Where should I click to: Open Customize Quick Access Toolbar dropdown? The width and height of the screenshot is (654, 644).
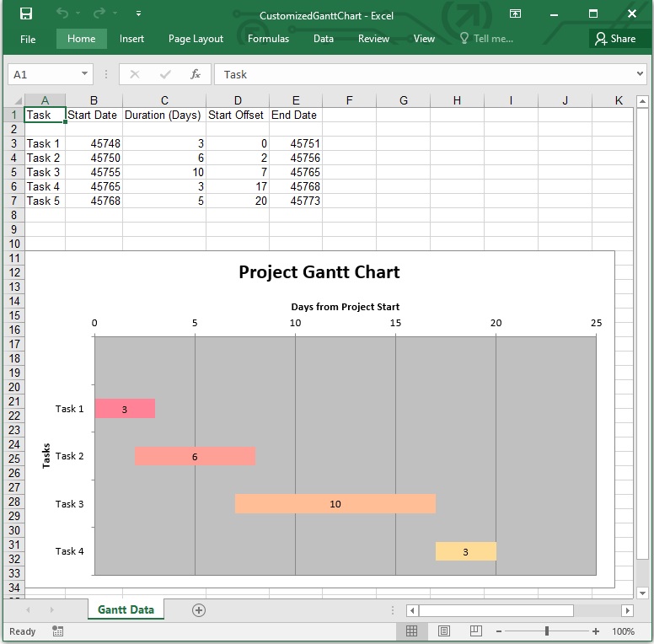tap(139, 13)
